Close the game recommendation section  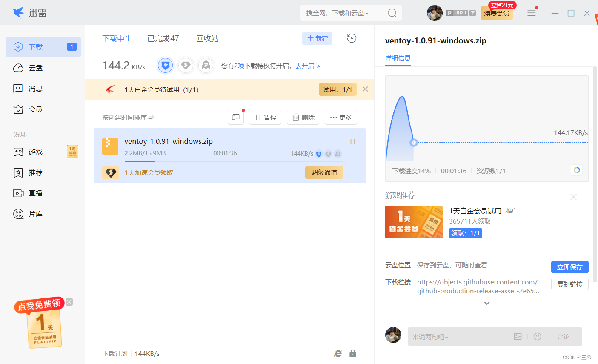point(573,197)
